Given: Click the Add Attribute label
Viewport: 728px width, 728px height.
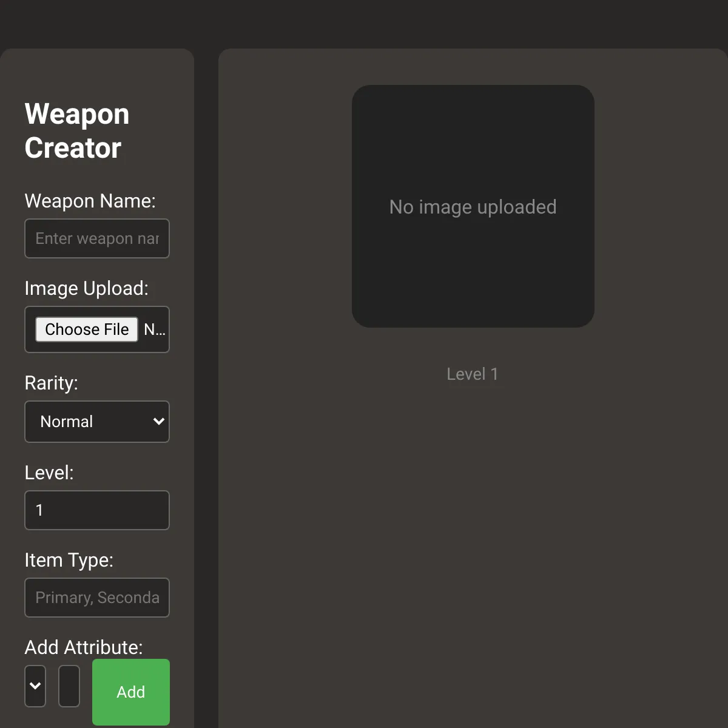Looking at the screenshot, I should pyautogui.click(x=84, y=647).
